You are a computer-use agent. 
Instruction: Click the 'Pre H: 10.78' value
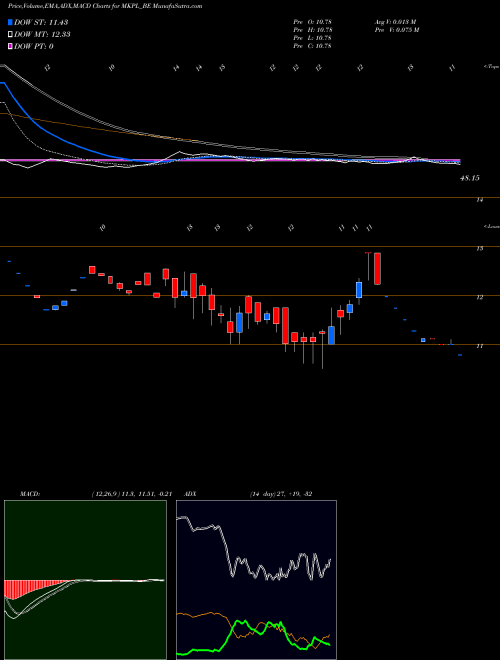point(312,29)
